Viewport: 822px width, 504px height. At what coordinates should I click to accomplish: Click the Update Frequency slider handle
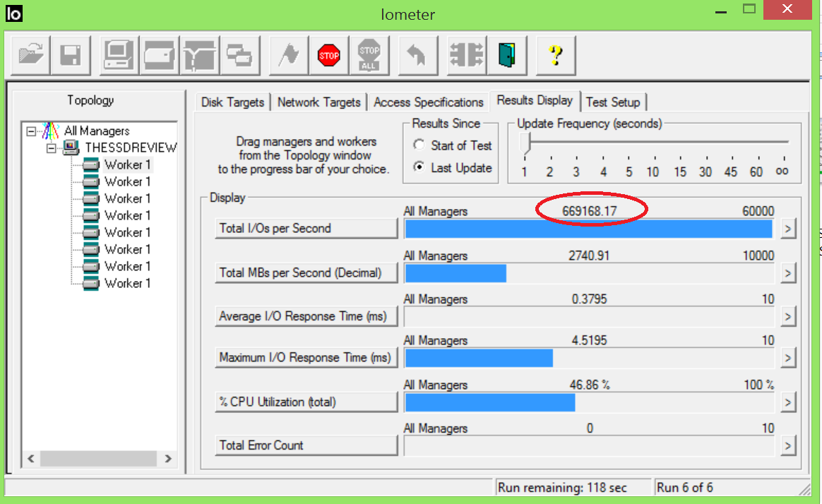point(525,144)
